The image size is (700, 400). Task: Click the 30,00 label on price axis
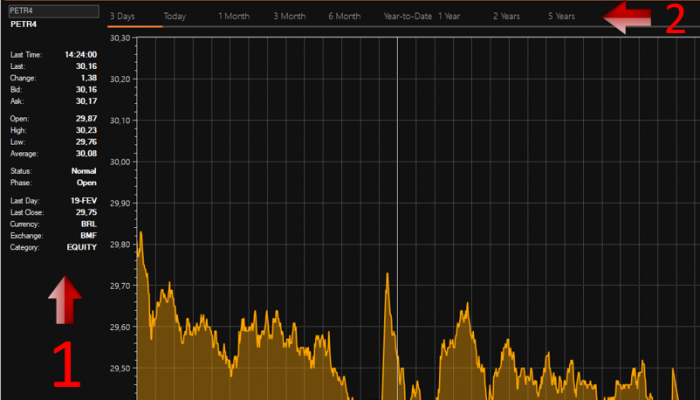[x=120, y=162]
